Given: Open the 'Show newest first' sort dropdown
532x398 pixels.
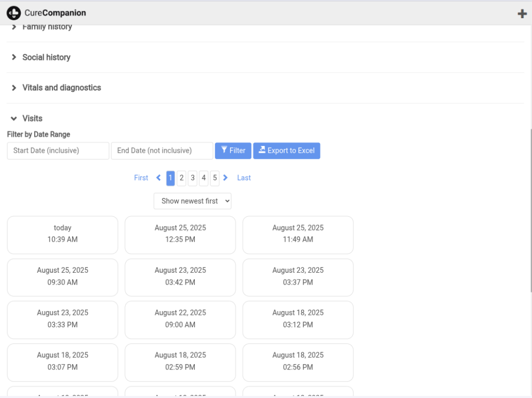Looking at the screenshot, I should (192, 201).
